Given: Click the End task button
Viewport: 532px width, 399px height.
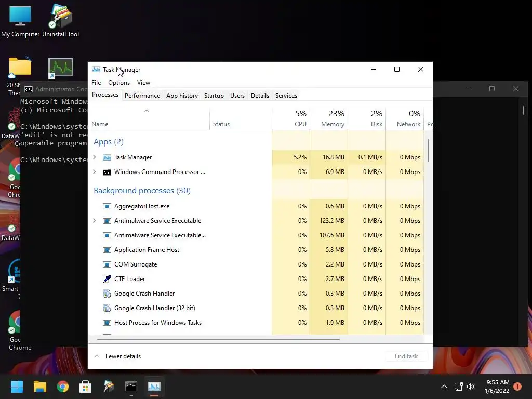Looking at the screenshot, I should pyautogui.click(x=406, y=356).
